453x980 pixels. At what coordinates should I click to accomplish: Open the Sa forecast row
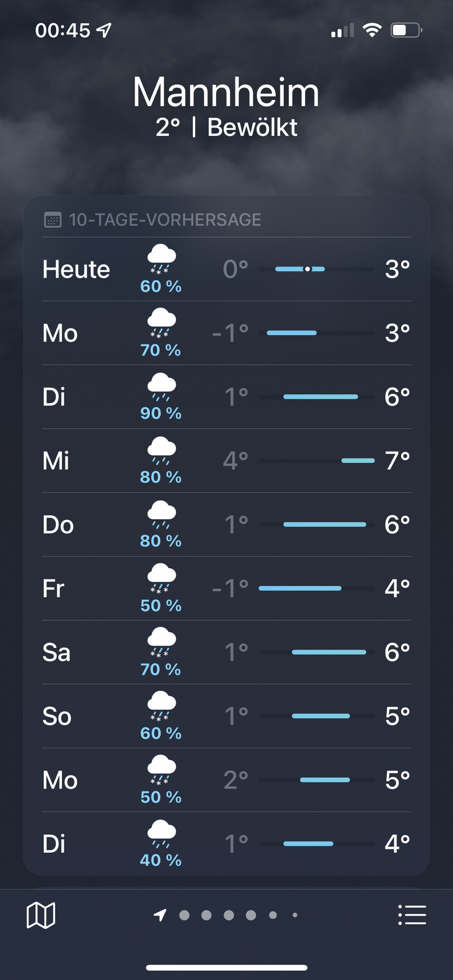click(226, 652)
